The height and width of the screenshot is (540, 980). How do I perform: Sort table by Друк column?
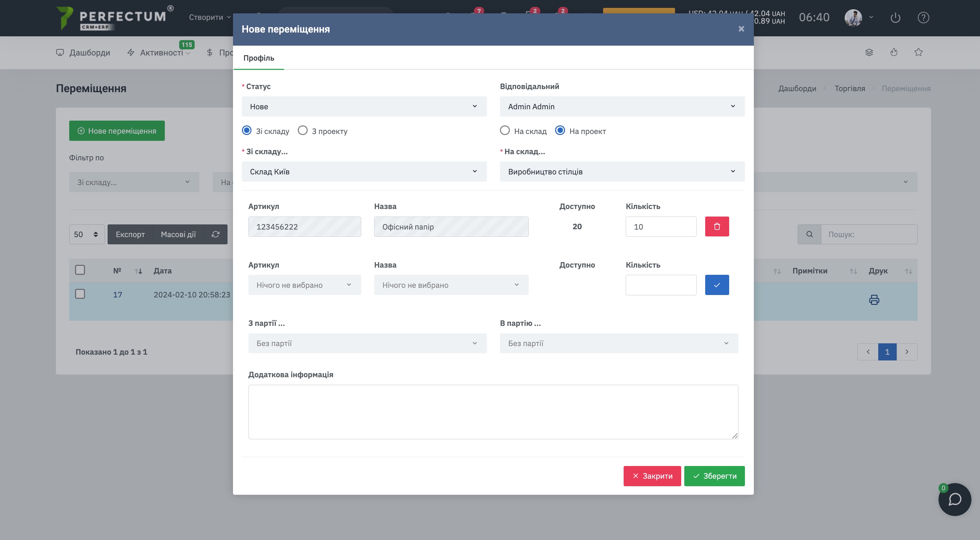[x=908, y=271]
